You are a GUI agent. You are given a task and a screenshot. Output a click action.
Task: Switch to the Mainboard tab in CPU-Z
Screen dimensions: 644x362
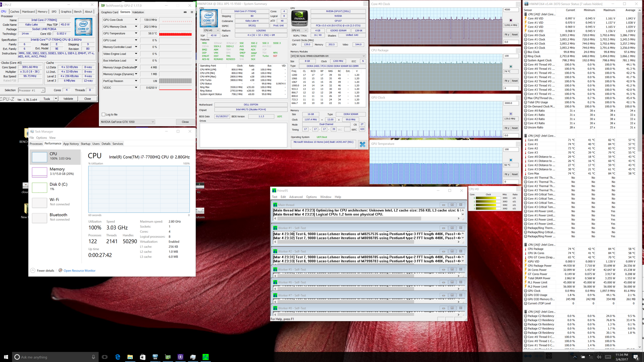tap(28, 11)
